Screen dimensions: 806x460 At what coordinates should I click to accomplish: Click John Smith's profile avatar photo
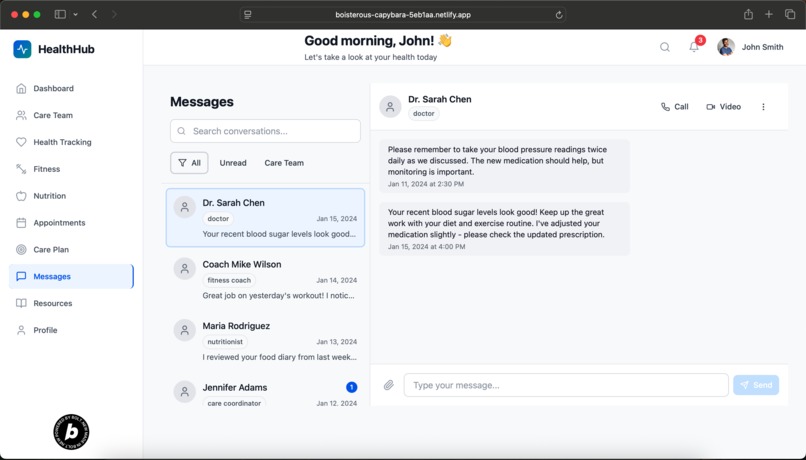coord(726,47)
